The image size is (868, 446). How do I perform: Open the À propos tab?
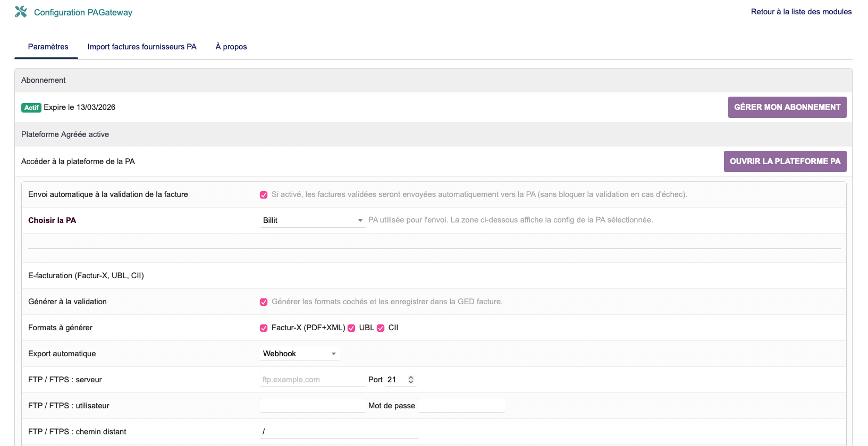pyautogui.click(x=231, y=47)
